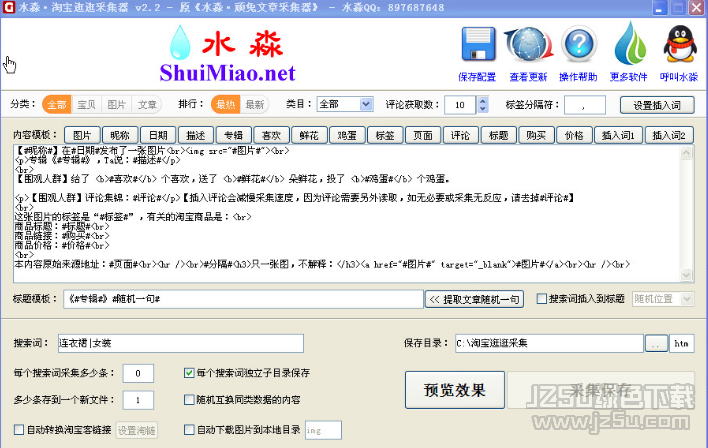Open the 随机位置 dropdown
Image resolution: width=708 pixels, height=448 pixels.
click(663, 299)
